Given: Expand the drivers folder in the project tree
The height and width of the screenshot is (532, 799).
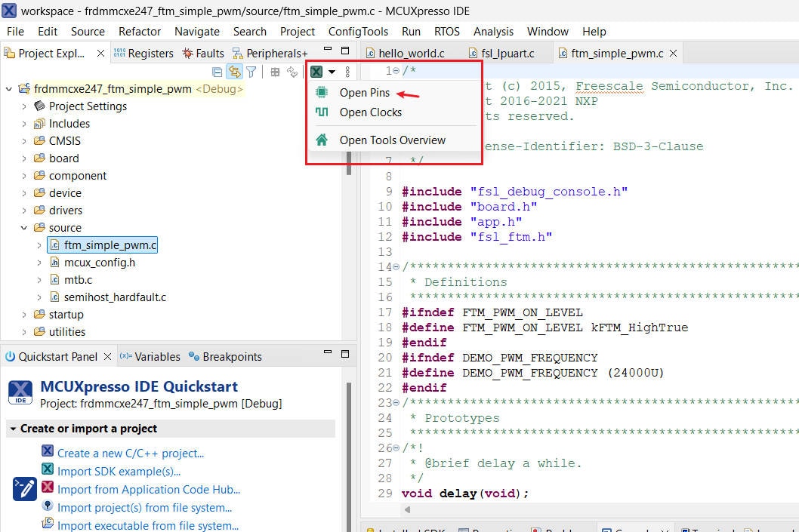Looking at the screenshot, I should (24, 211).
